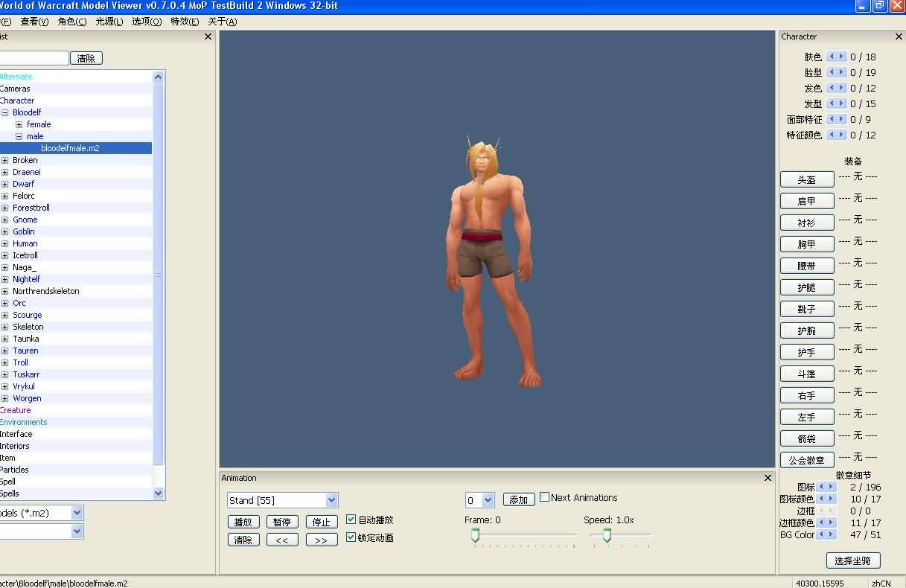The height and width of the screenshot is (588, 906).
Task: Open the 特效(E) menu
Action: click(x=185, y=22)
